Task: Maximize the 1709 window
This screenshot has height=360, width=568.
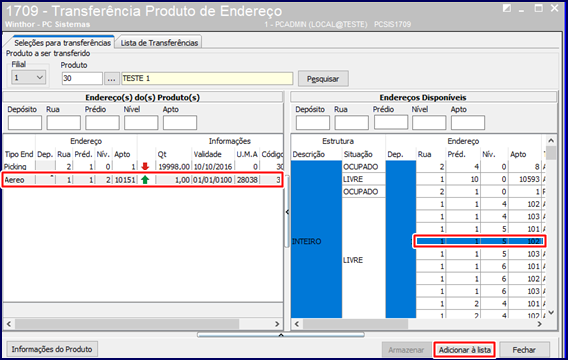Action: tap(539, 8)
